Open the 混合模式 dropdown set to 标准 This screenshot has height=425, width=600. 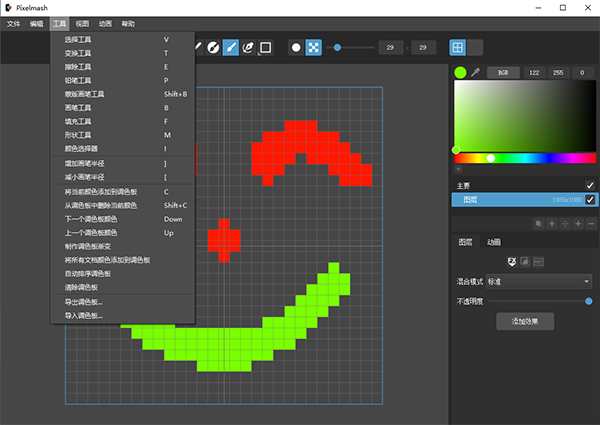pos(538,282)
